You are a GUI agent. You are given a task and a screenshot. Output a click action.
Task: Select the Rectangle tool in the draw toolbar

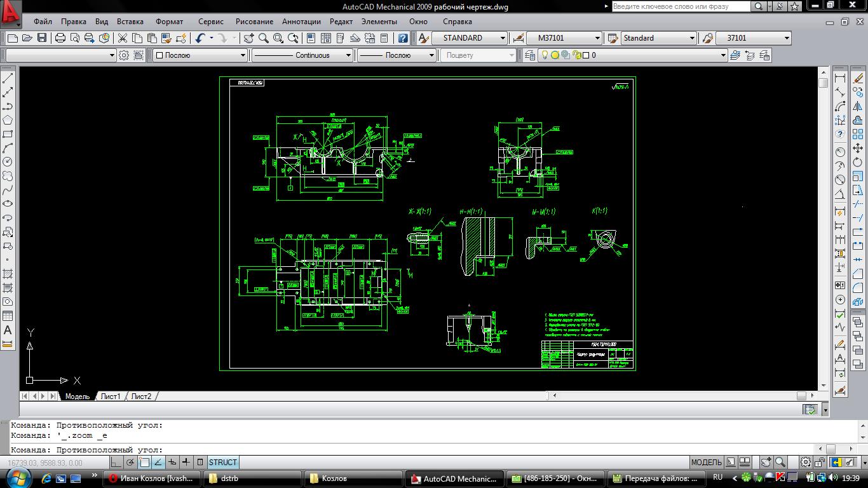click(x=8, y=134)
